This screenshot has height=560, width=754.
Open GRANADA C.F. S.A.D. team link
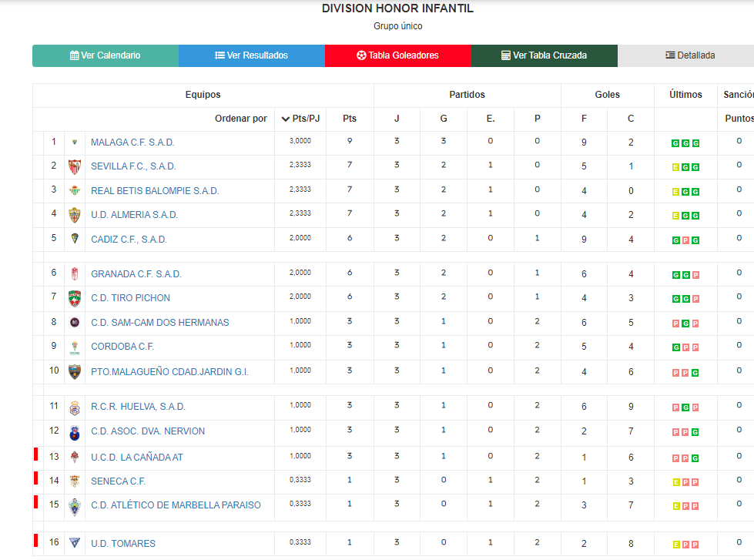(x=136, y=274)
